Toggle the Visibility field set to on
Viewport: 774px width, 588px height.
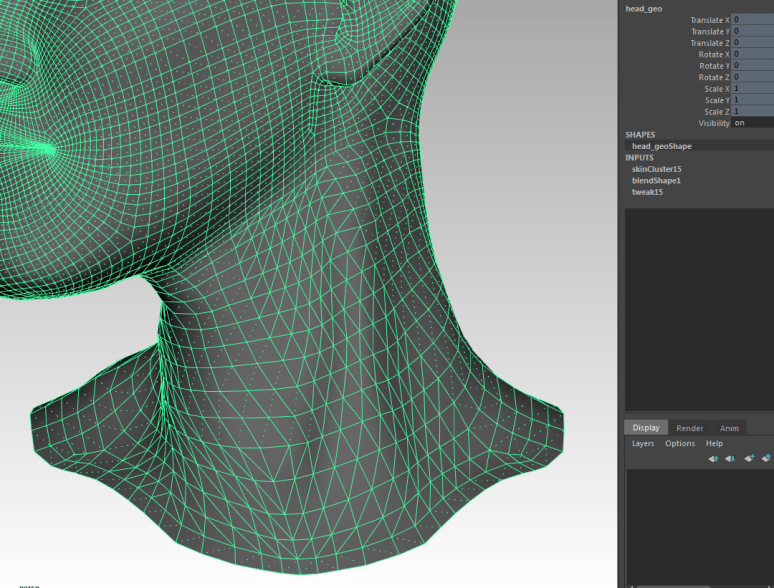pyautogui.click(x=752, y=123)
